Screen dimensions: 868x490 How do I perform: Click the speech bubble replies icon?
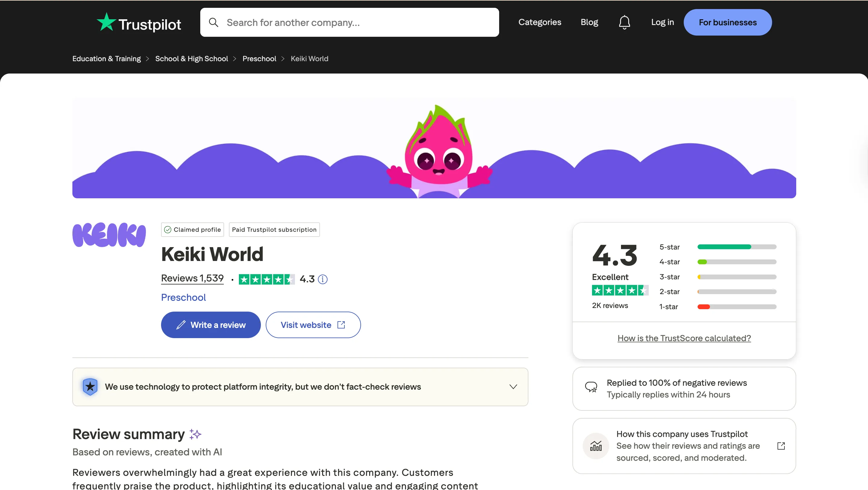click(x=591, y=387)
